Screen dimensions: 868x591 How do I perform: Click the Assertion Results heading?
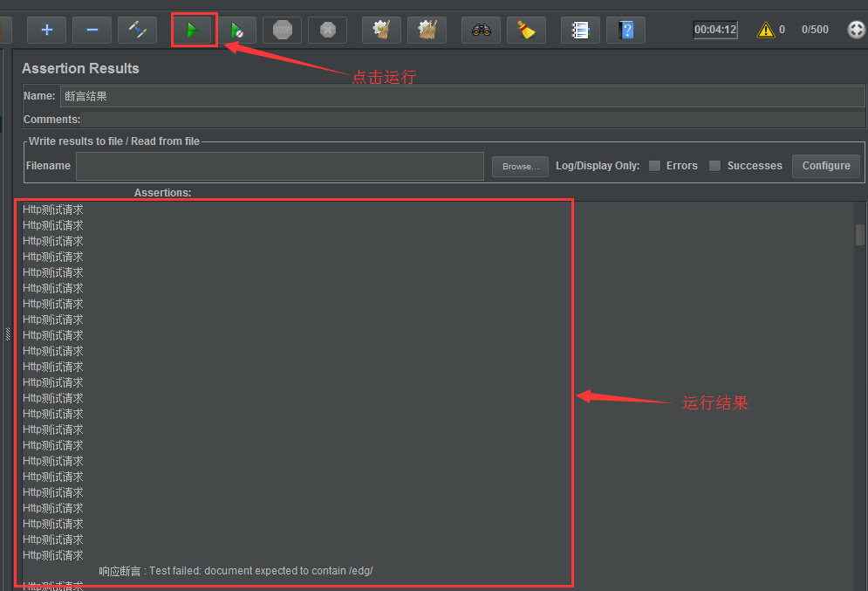click(x=80, y=69)
